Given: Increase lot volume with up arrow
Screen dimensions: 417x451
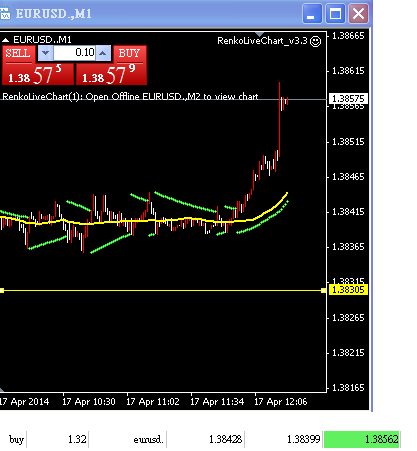Looking at the screenshot, I should tap(103, 53).
